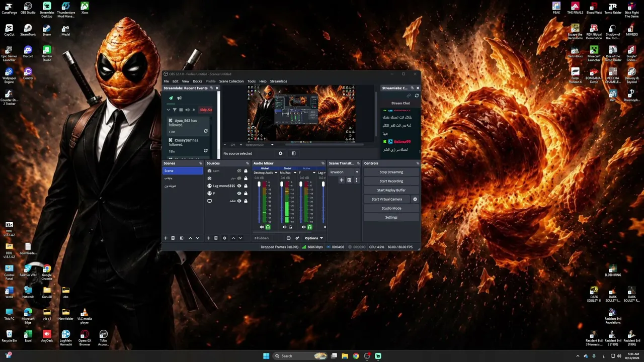The width and height of the screenshot is (644, 362).
Task: Remove the krwason transition with the trash icon
Action: (349, 180)
